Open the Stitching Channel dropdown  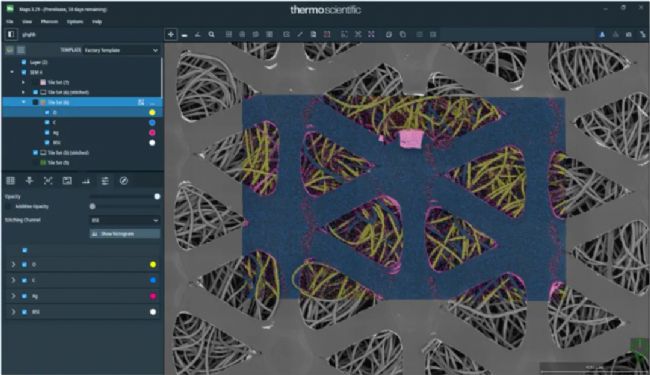click(125, 220)
